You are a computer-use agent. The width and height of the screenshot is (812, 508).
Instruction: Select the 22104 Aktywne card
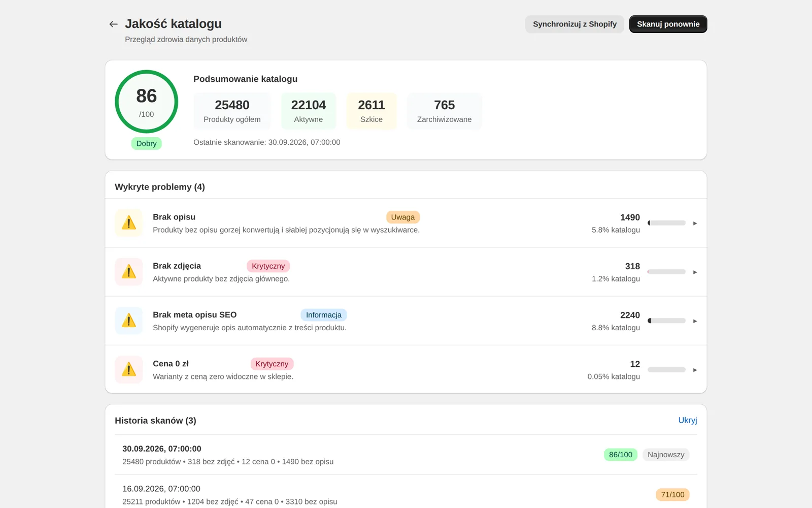pyautogui.click(x=308, y=111)
